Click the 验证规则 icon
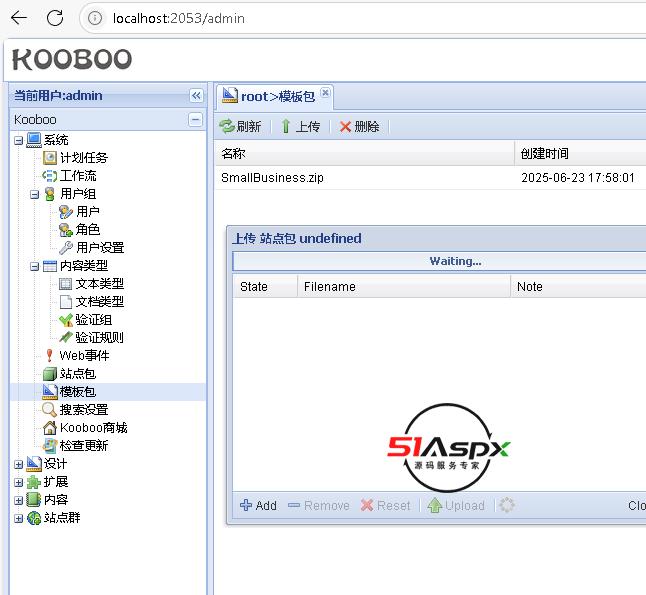646x595 pixels. point(66,337)
